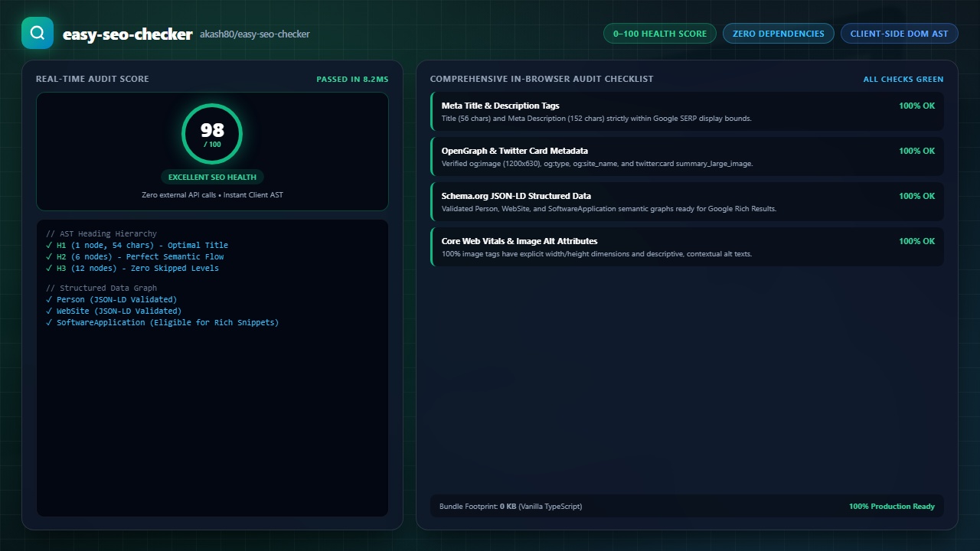
Task: Select the H1 Optimal Title line
Action: coord(137,246)
